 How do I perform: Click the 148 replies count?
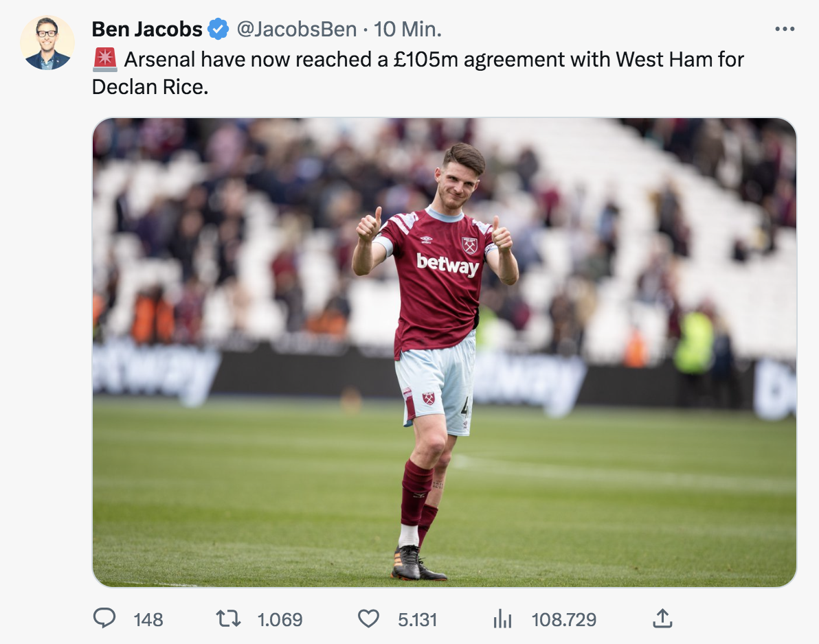point(148,620)
